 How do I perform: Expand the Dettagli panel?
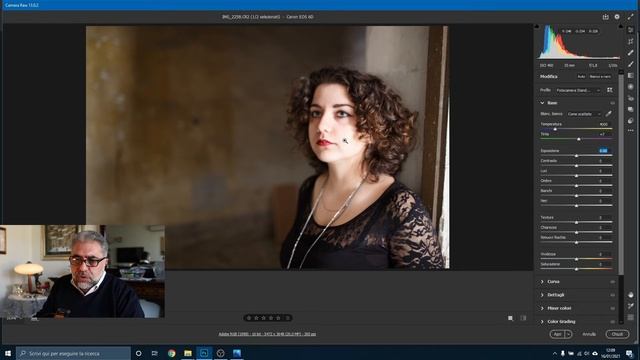coord(542,295)
